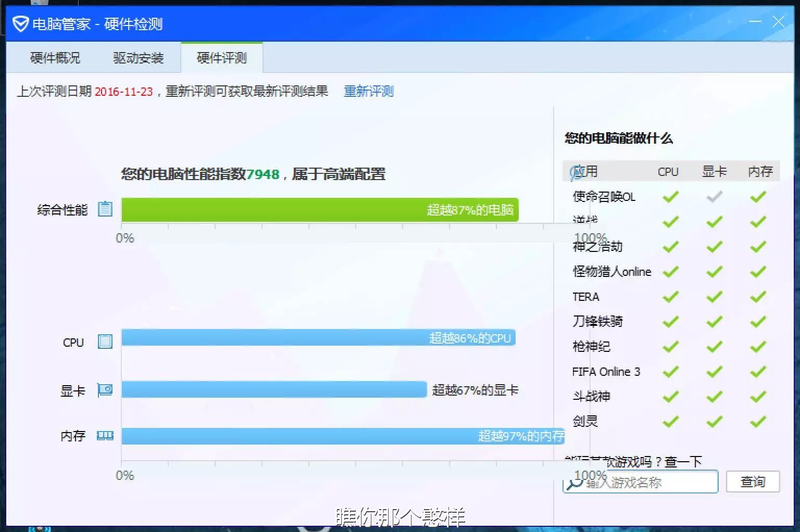Viewport: 800px width, 532px height.
Task: Click the 您的电脑能做什么 heading
Action: pyautogui.click(x=619, y=138)
